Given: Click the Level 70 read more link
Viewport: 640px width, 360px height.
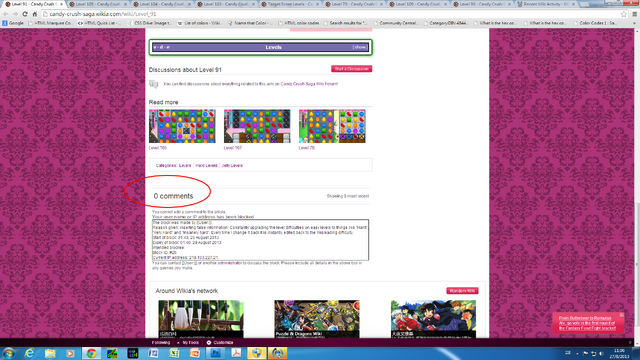Looking at the screenshot, I should [307, 148].
